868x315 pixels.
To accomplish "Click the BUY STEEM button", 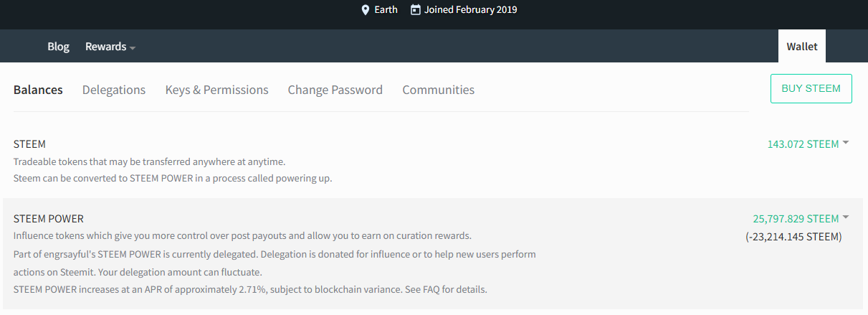I will coord(811,88).
